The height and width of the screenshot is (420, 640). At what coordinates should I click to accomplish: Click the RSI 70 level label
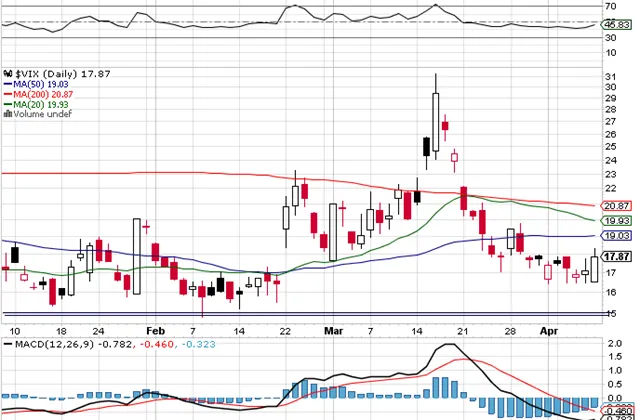pos(611,6)
